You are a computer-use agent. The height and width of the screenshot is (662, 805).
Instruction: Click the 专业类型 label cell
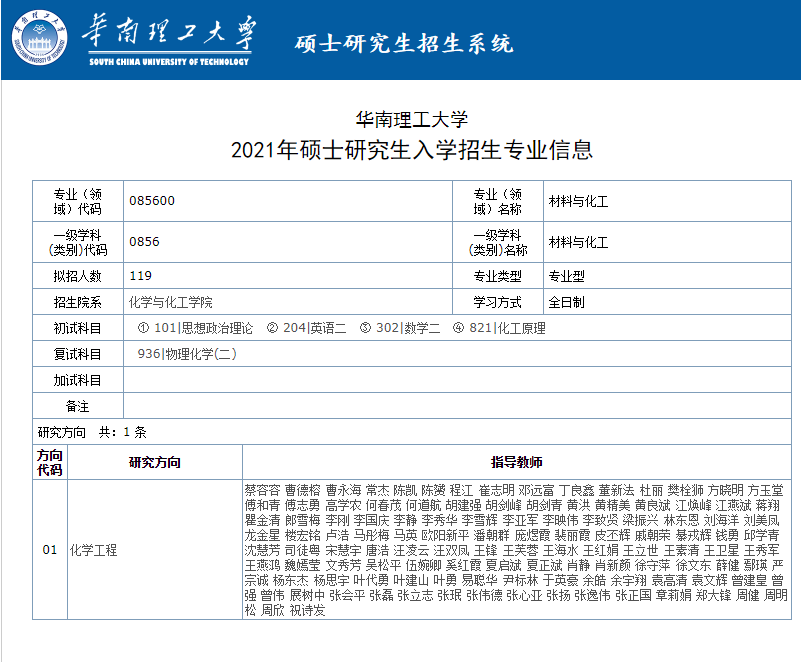coord(497,276)
